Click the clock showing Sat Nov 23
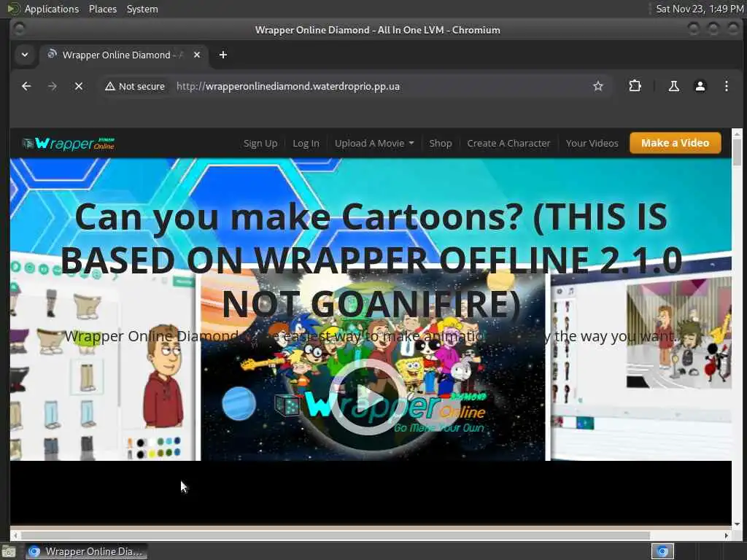The width and height of the screenshot is (747, 560). click(x=699, y=9)
